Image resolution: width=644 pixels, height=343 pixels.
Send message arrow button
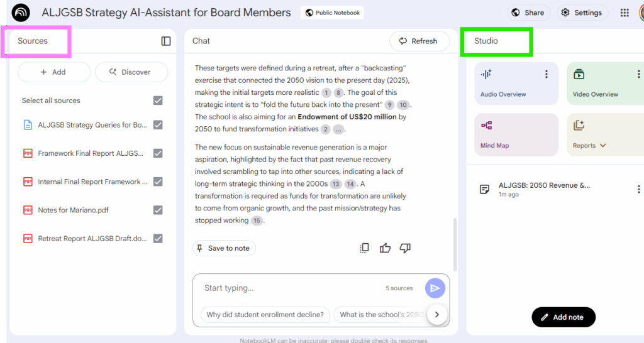435,288
